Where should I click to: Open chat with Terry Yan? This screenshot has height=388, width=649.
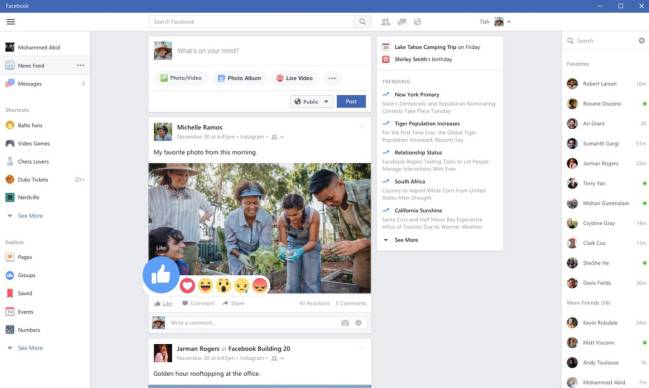coord(606,183)
